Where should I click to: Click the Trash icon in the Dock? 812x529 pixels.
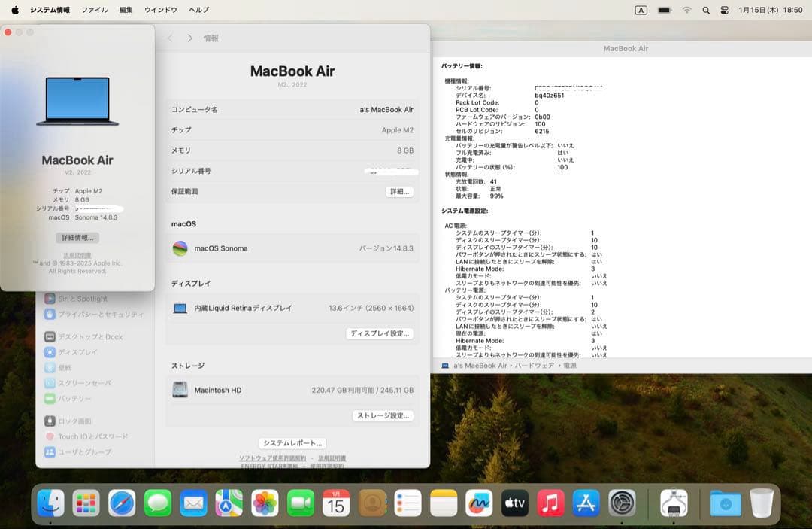pyautogui.click(x=764, y=504)
